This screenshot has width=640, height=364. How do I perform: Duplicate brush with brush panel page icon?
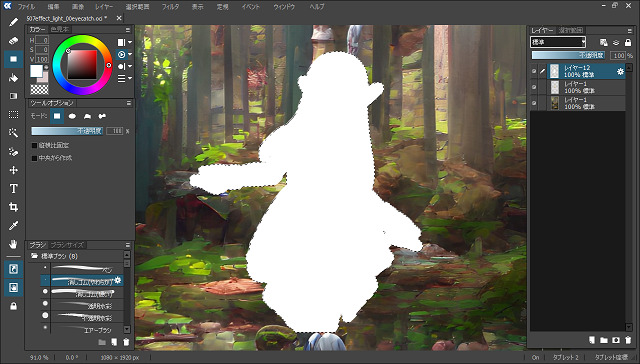coord(114,342)
